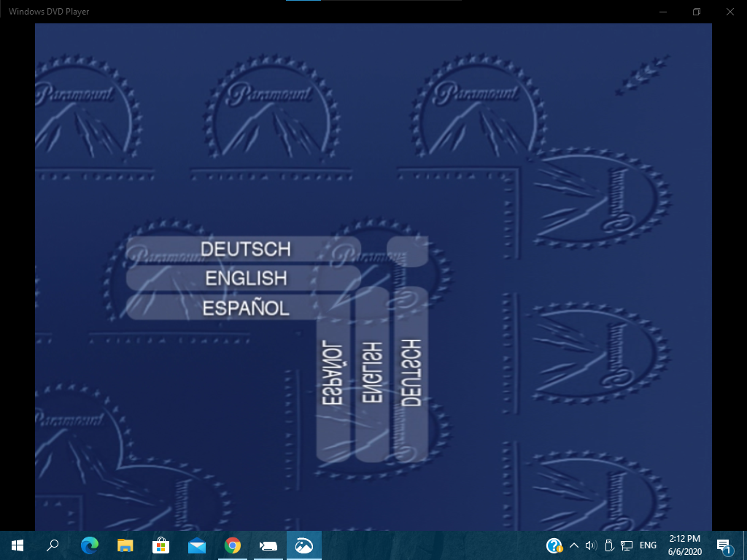Select DEUTSCH in the DVD language menu

click(x=244, y=249)
